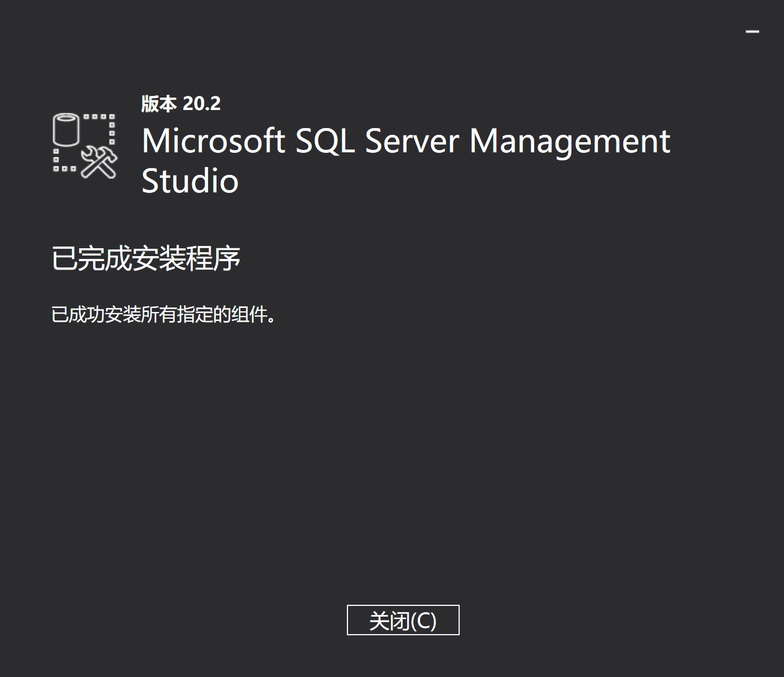Click the word Server in the title
Viewport: 784px width, 677px height.
(x=412, y=140)
